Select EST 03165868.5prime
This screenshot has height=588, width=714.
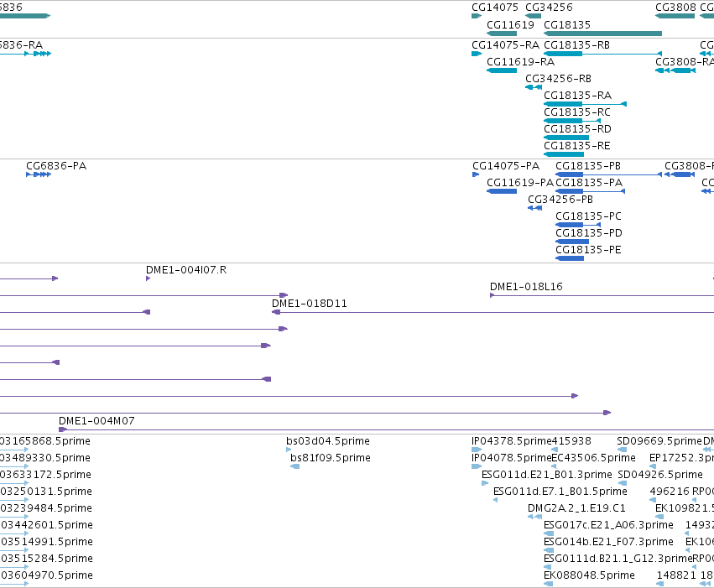coord(45,441)
